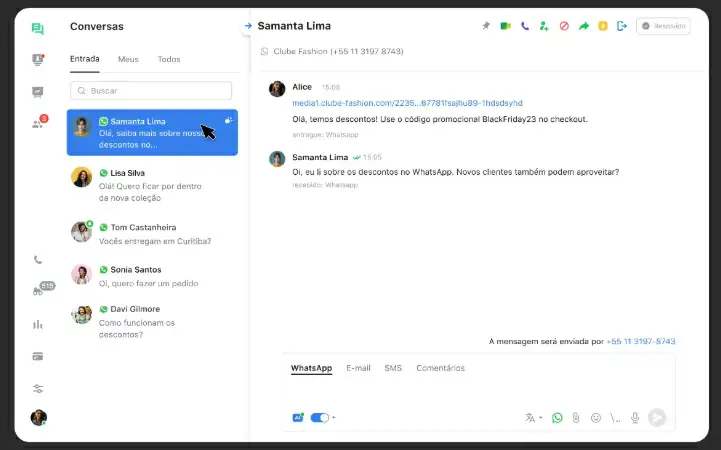Open the translation language dropdown
This screenshot has height=450, width=721.
click(x=533, y=418)
